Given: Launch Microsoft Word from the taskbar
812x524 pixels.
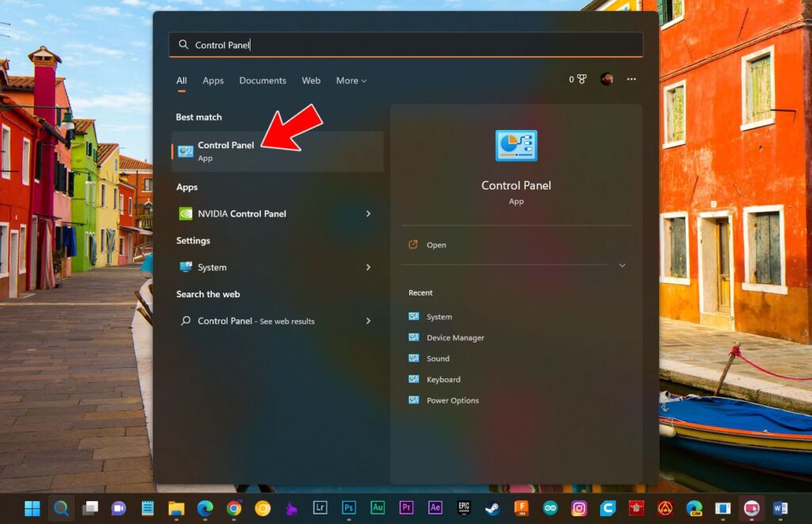Looking at the screenshot, I should pyautogui.click(x=780, y=508).
